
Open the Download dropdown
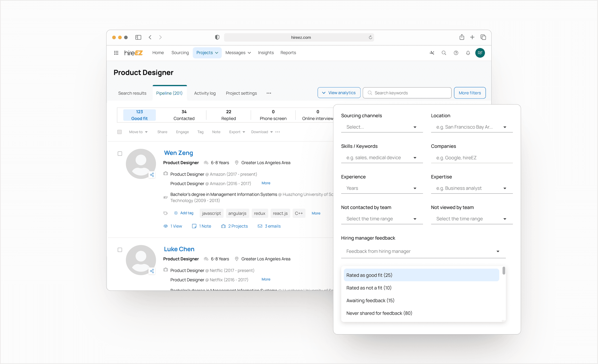[x=262, y=132]
